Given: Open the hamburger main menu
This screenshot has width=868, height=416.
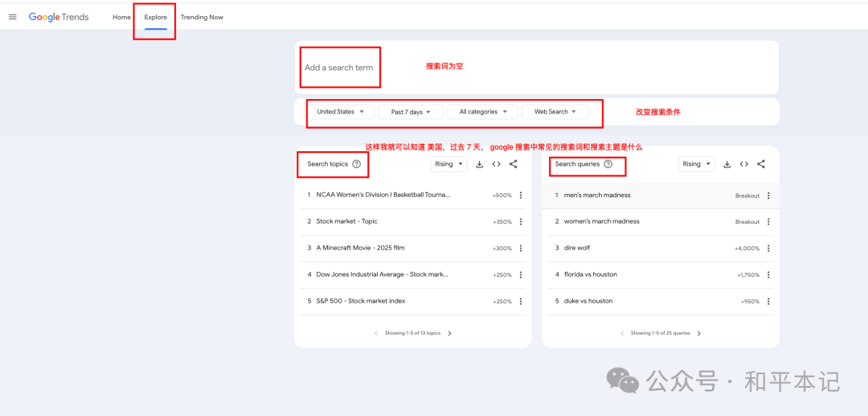Looking at the screenshot, I should pyautogui.click(x=13, y=17).
